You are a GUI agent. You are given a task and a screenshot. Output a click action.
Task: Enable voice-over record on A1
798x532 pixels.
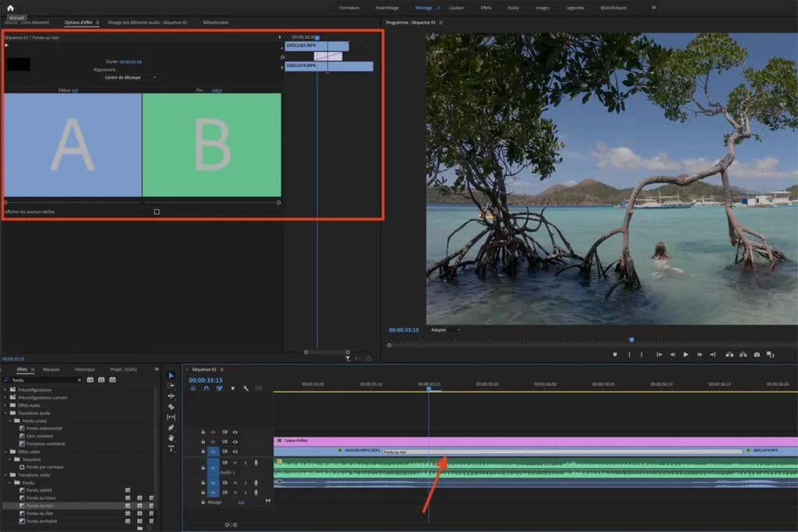click(256, 463)
